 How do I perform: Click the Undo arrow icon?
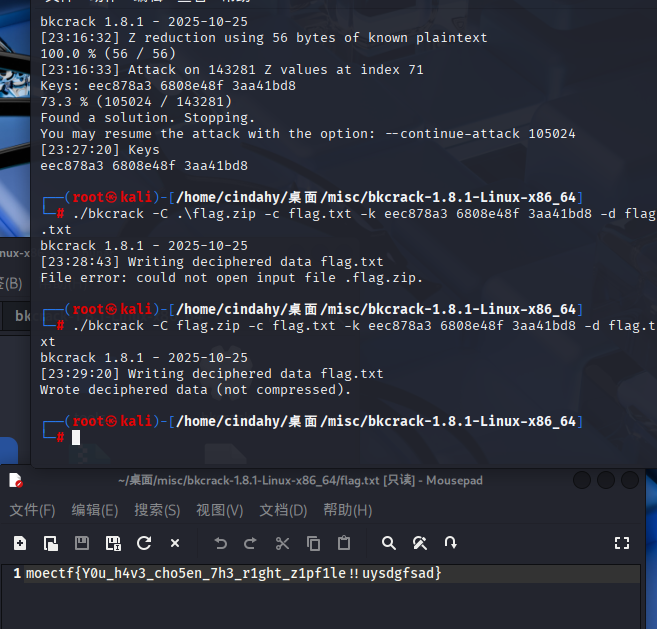221,543
